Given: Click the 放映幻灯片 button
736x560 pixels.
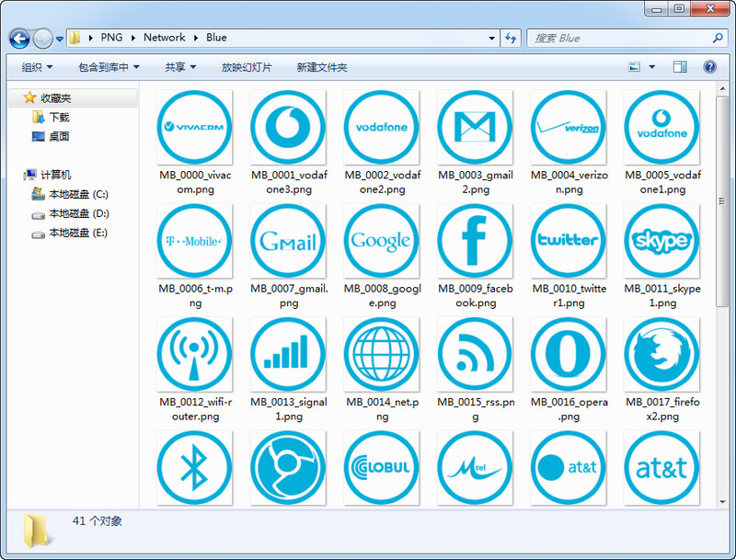Looking at the screenshot, I should [247, 67].
